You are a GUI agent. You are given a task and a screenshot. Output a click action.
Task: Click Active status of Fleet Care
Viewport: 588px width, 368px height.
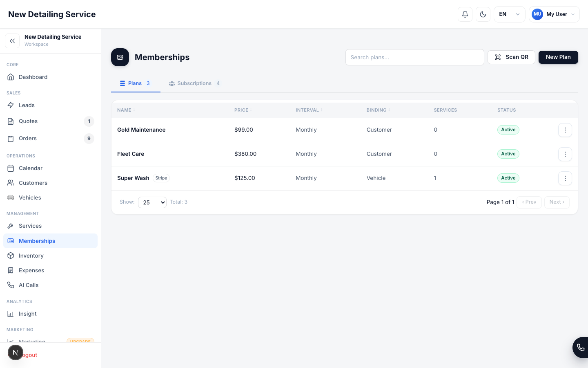[x=508, y=154]
